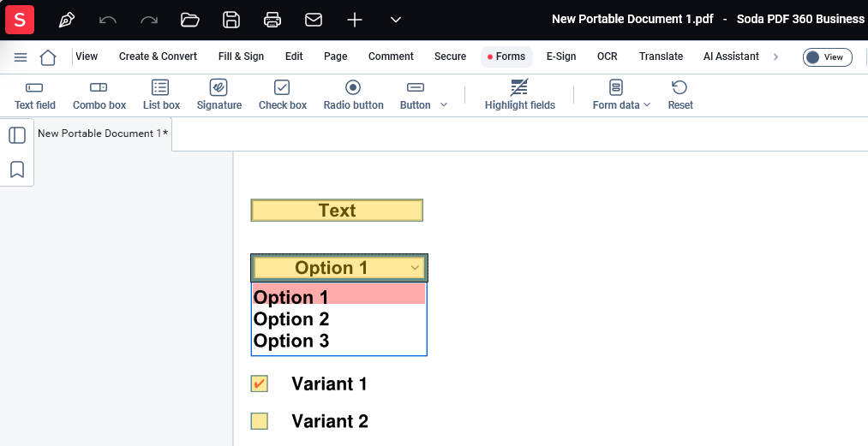Undo the last action

coord(108,20)
